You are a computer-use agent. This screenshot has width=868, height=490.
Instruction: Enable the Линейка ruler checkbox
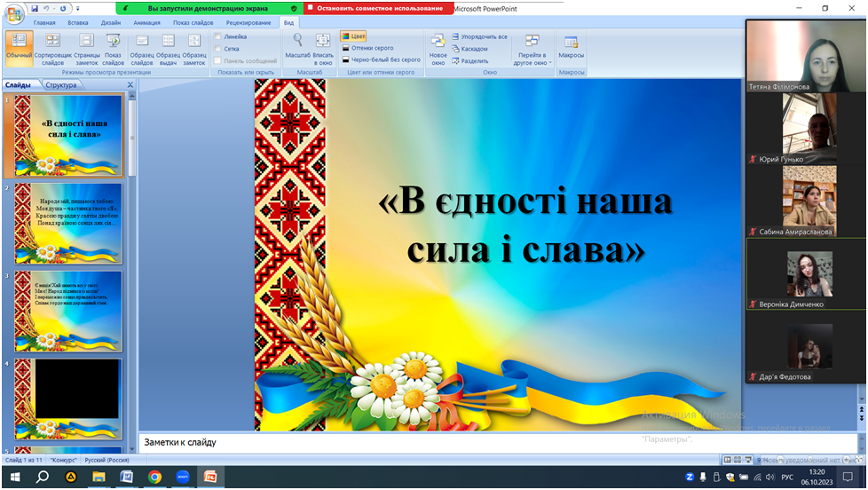coord(218,36)
